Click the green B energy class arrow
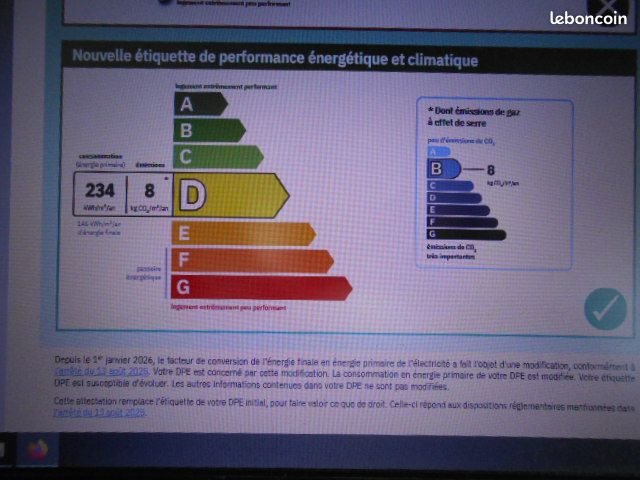 (208, 130)
